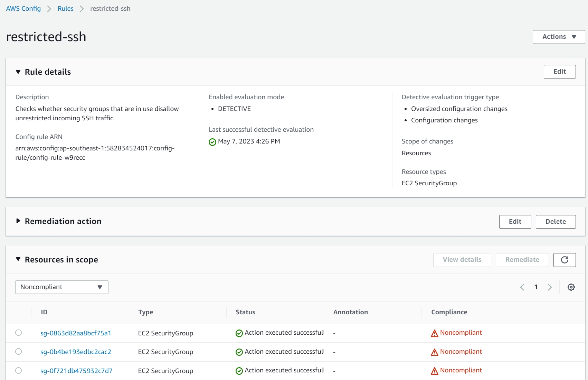Select radio button for sg-0863d82aa8bcf75a1
This screenshot has width=588, height=380.
pos(19,333)
